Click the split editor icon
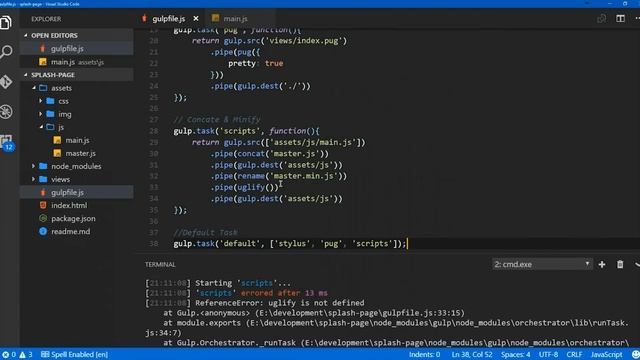 point(620,19)
